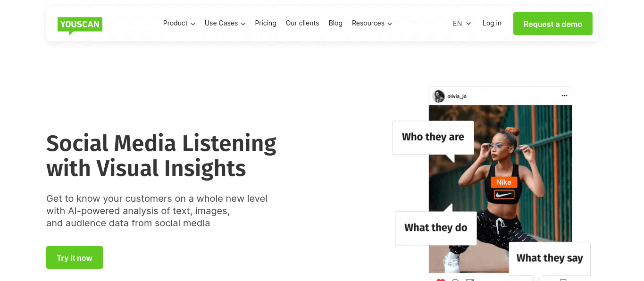Go to the Pricing page
Image resolution: width=644 pixels, height=281 pixels.
coord(266,24)
